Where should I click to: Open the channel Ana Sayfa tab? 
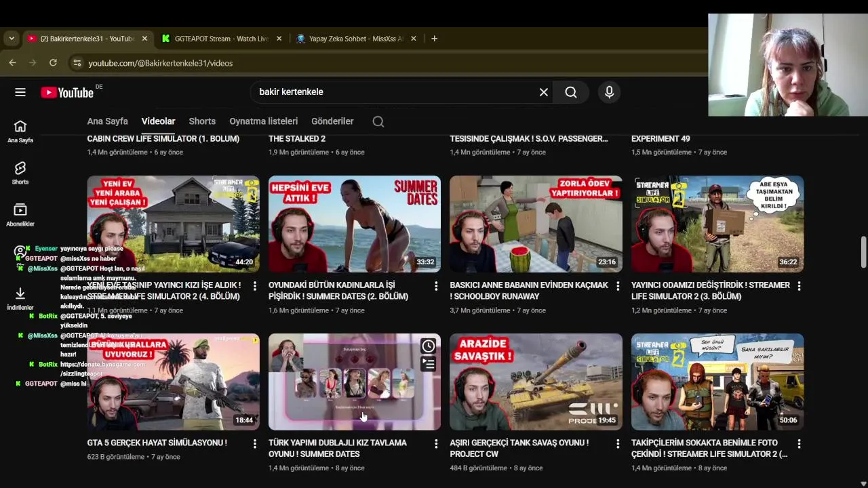pyautogui.click(x=107, y=121)
